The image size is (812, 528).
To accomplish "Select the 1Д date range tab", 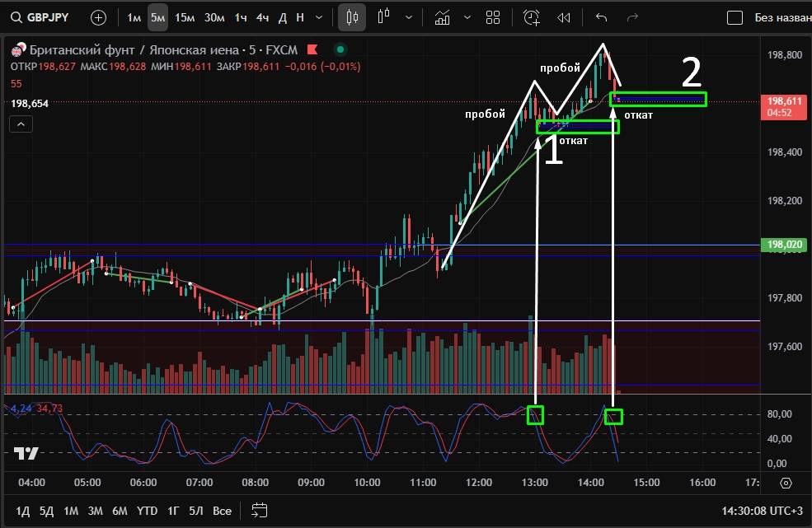I will click(x=23, y=510).
